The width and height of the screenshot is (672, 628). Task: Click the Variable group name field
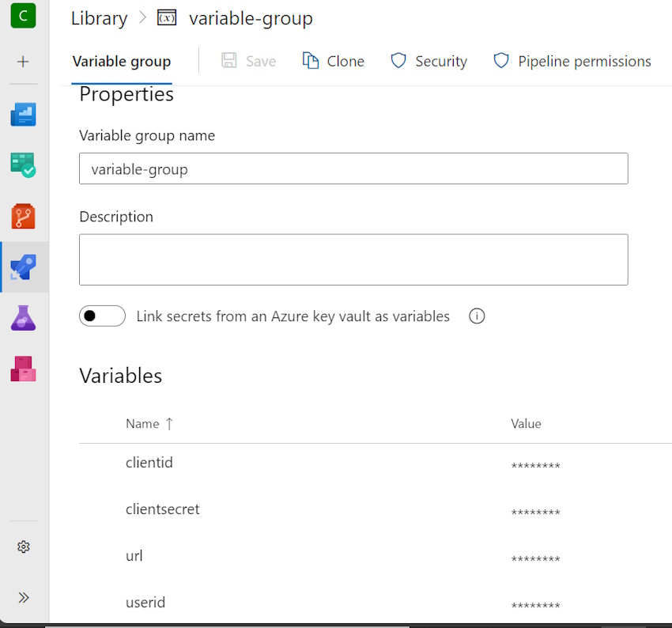point(353,169)
